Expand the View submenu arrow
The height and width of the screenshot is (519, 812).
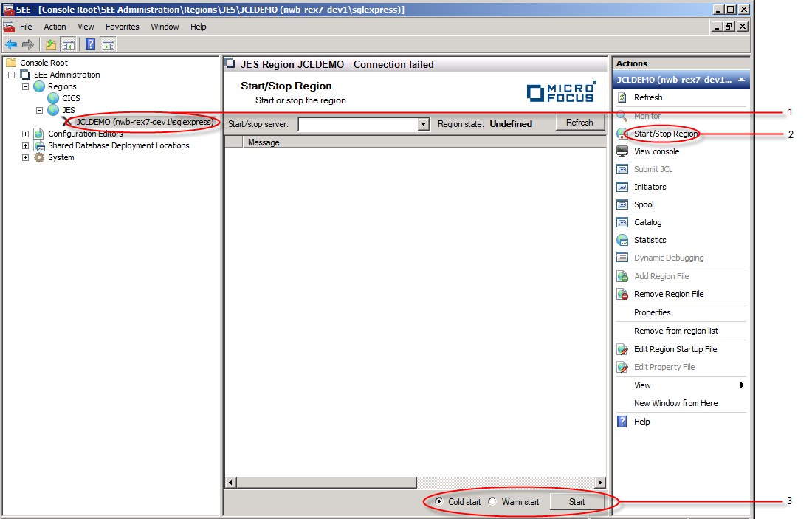click(742, 385)
